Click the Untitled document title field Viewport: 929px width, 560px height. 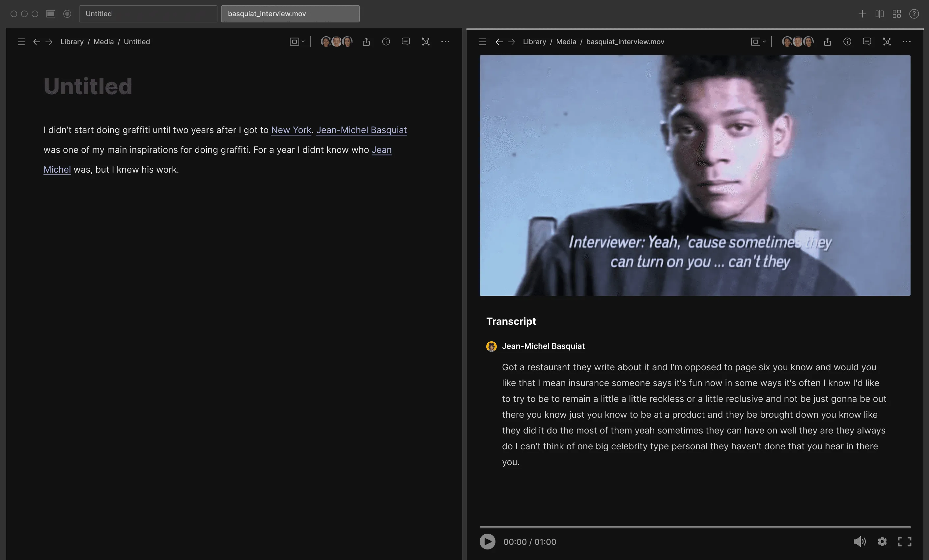click(88, 86)
